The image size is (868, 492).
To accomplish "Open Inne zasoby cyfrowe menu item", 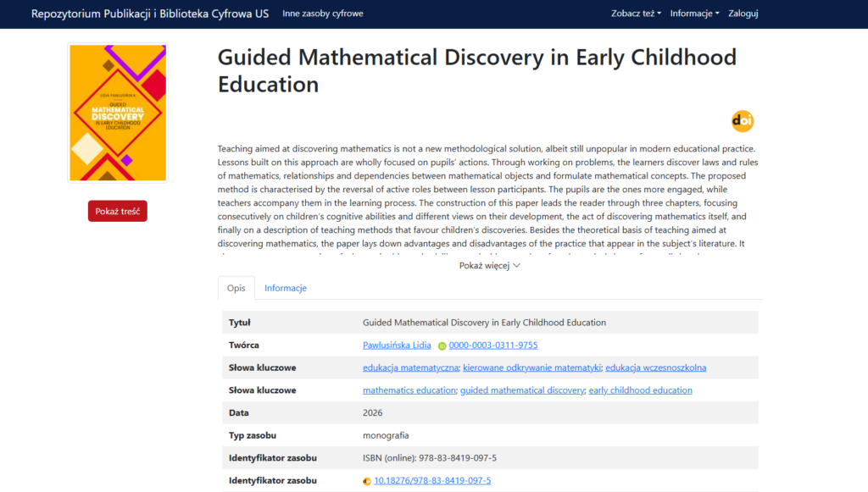I will pos(323,14).
